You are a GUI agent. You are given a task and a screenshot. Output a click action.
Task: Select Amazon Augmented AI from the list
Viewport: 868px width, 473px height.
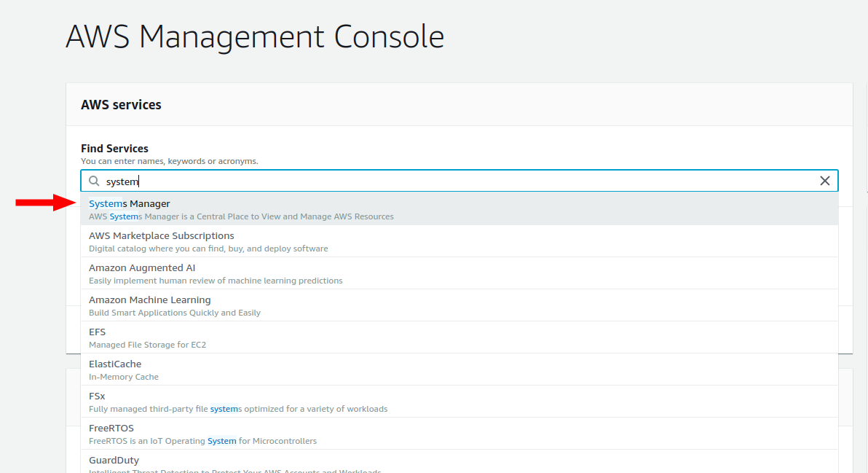coord(142,267)
